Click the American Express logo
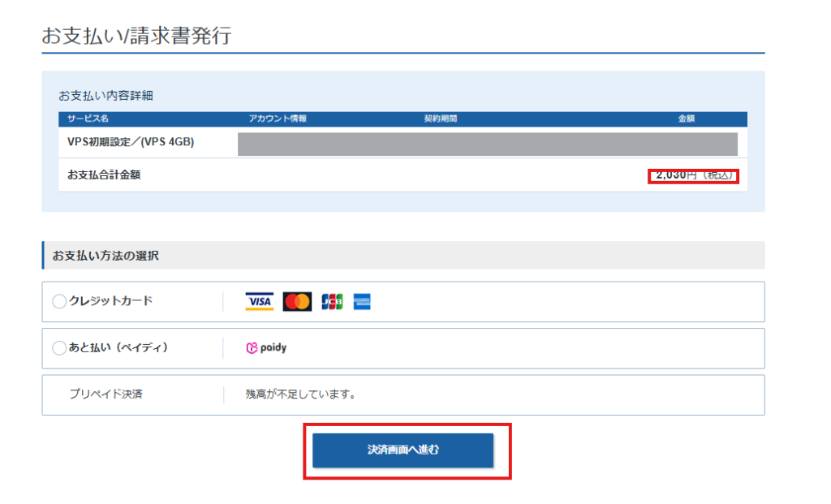Screen dimensions: 831x504 coord(362,302)
